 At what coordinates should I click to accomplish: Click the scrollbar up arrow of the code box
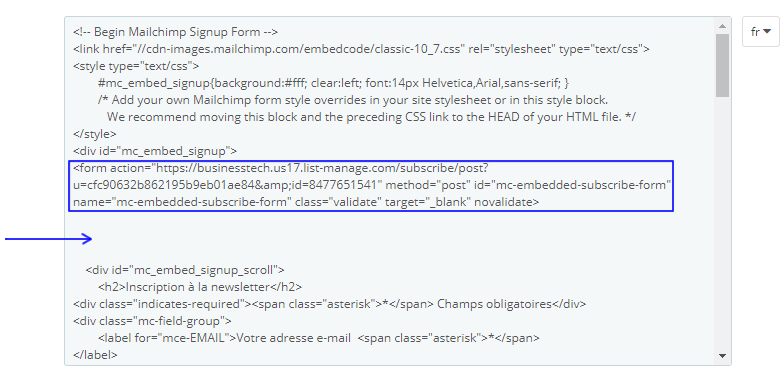point(722,26)
